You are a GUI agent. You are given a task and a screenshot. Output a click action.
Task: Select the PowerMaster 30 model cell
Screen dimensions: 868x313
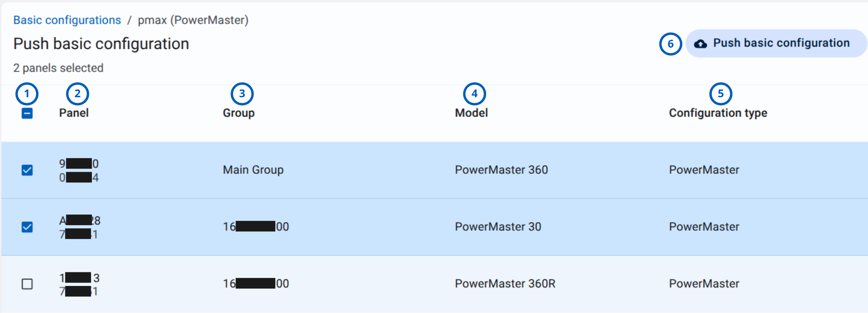[x=498, y=227]
